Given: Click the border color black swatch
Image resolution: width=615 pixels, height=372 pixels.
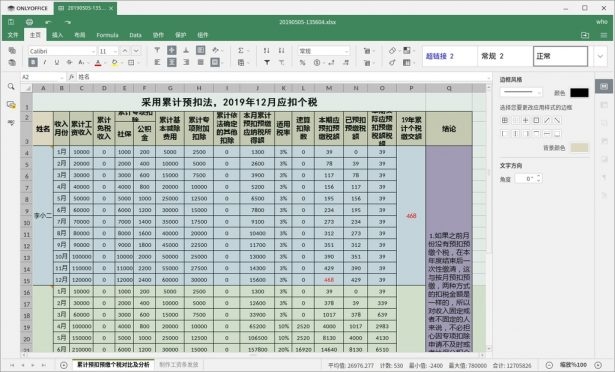Looking at the screenshot, I should 579,93.
